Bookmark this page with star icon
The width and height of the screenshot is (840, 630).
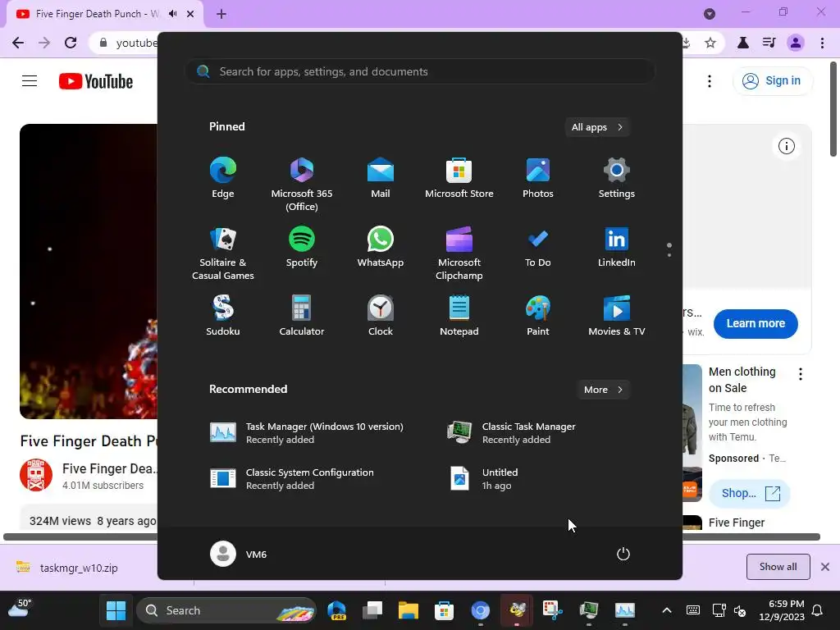click(710, 43)
